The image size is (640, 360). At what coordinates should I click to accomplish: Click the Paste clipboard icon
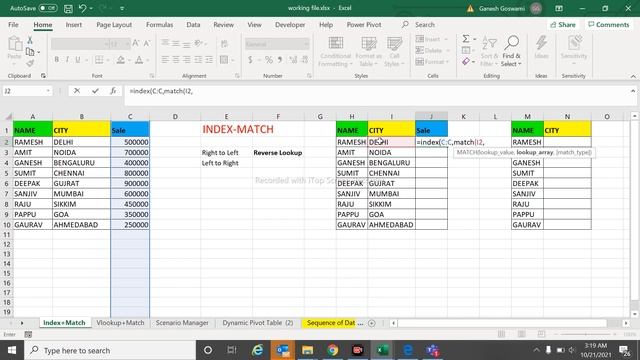(15, 44)
